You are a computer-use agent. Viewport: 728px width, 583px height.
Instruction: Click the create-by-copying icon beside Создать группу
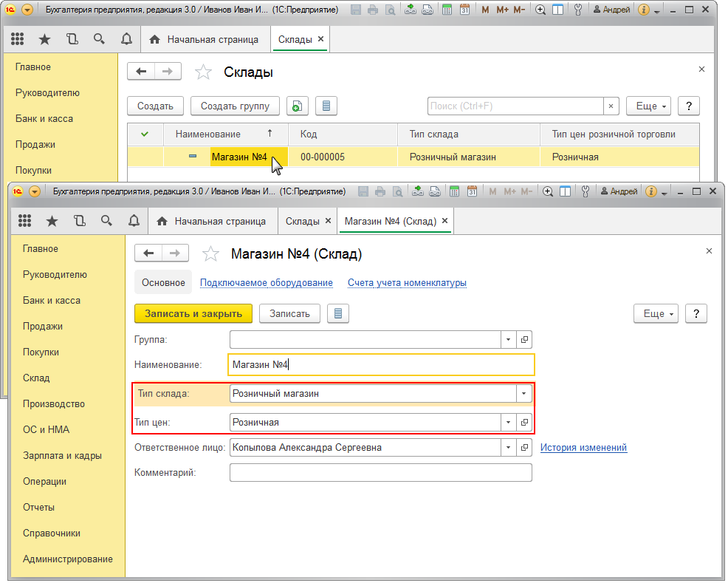click(x=297, y=106)
